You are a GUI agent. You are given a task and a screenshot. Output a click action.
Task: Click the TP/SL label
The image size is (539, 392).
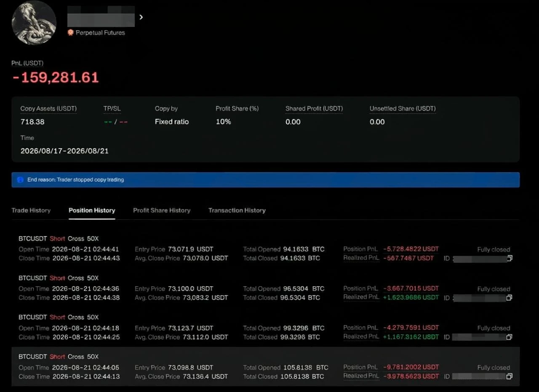click(112, 109)
